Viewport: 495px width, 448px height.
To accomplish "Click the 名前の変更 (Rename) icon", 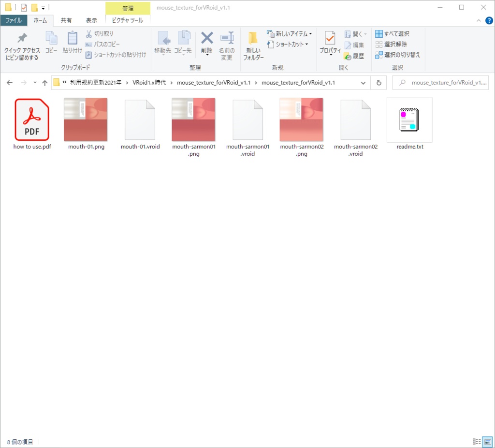I will (x=227, y=44).
